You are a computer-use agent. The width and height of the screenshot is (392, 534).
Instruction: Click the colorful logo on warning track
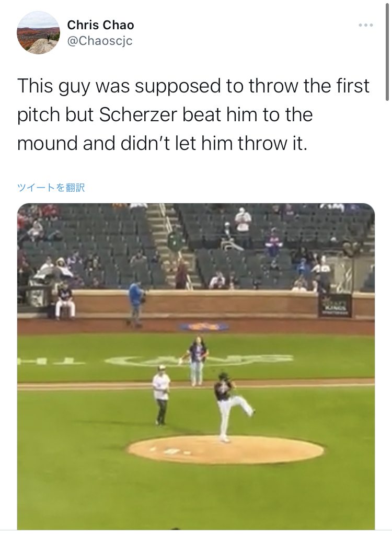click(204, 327)
